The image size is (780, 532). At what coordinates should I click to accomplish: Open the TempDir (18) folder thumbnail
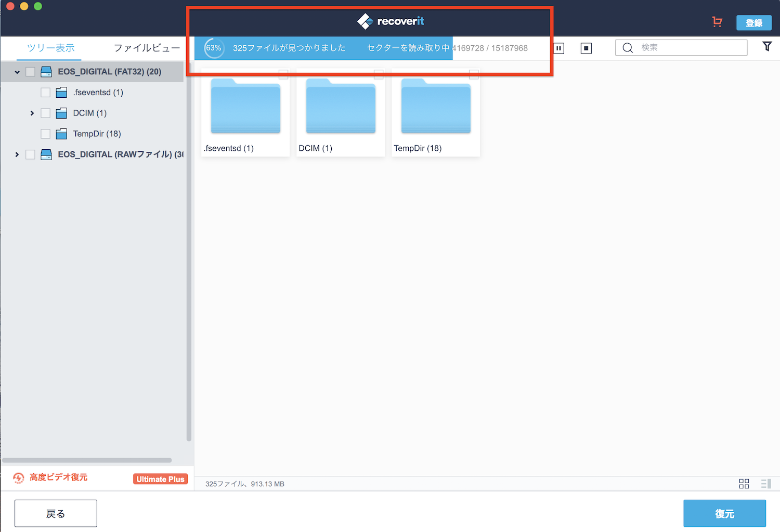(x=436, y=112)
